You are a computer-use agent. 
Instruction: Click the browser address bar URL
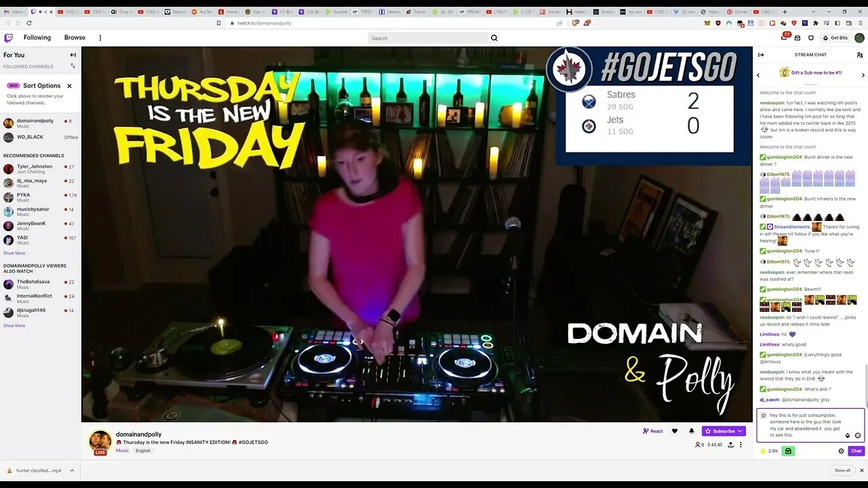point(264,23)
